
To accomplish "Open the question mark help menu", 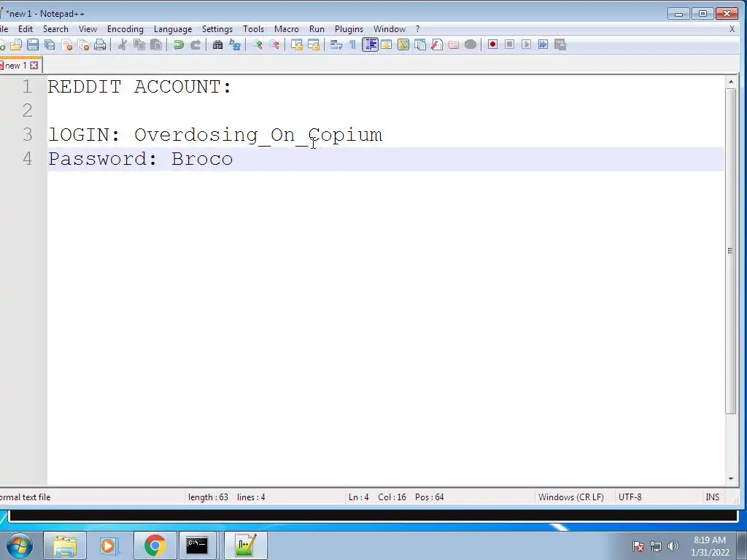I will point(418,29).
